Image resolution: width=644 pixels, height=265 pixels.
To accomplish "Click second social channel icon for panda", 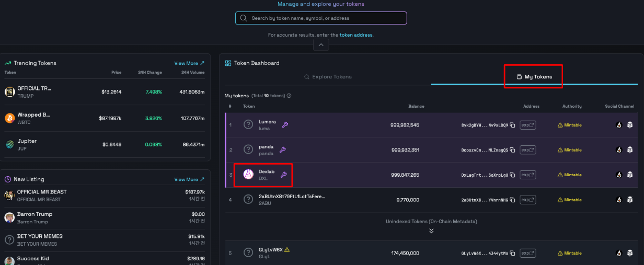I will (x=630, y=150).
